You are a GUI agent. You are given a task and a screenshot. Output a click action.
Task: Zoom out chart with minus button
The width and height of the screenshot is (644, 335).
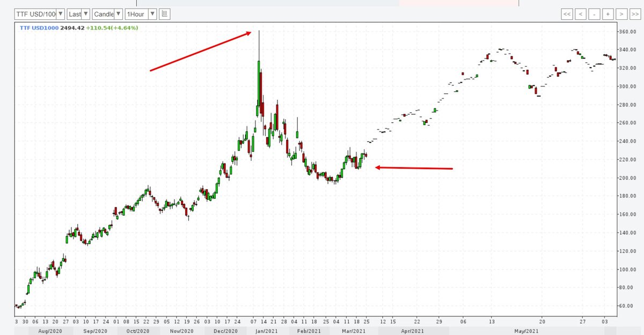[x=594, y=14]
